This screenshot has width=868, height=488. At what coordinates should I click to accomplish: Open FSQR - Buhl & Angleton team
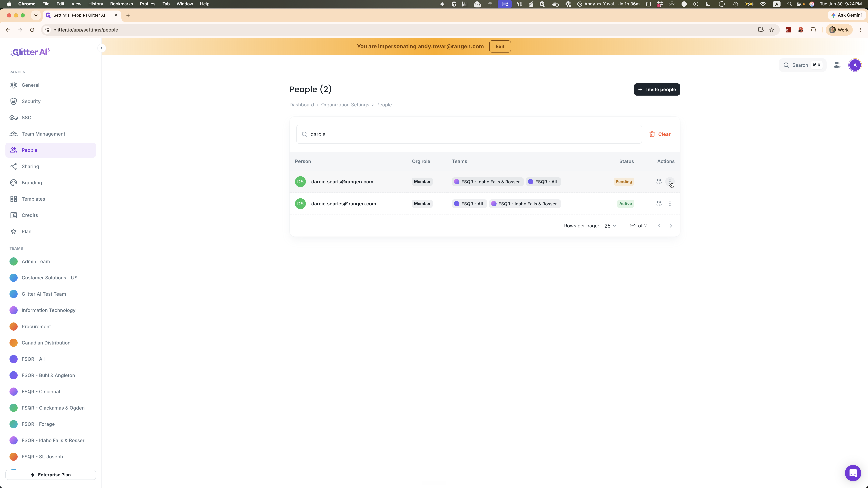(51, 375)
